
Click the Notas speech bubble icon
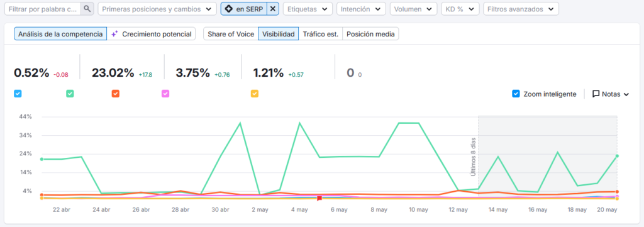(x=596, y=94)
